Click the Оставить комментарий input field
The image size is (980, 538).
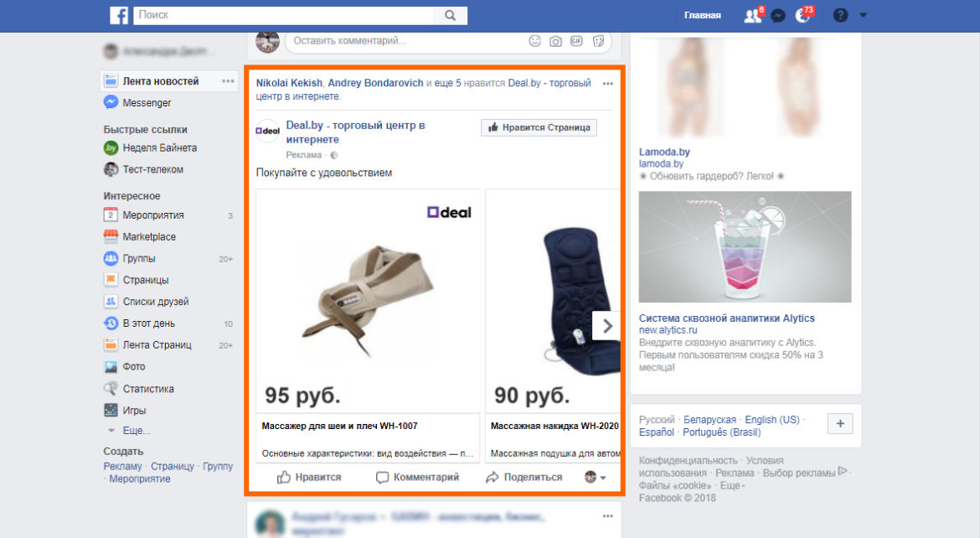[406, 41]
